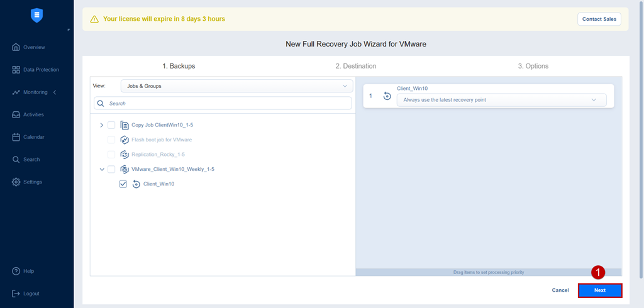Open the Activities inbox icon

pos(16,114)
